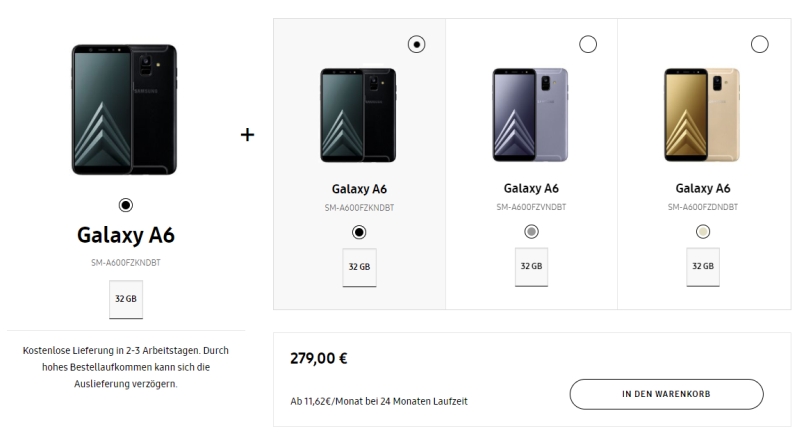Click black color swatch above large Galaxy A6 title

(x=125, y=205)
